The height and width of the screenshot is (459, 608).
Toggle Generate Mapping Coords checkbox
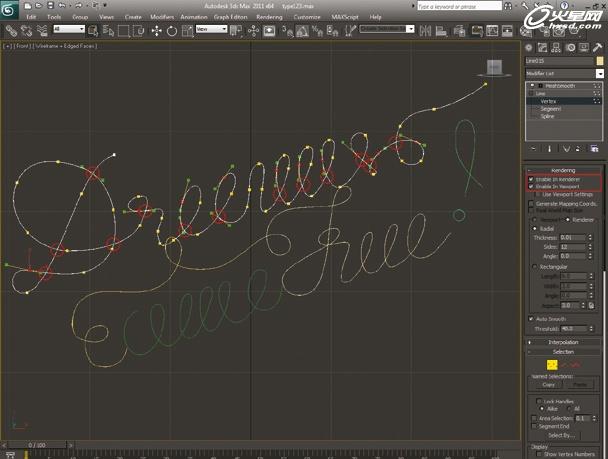pyautogui.click(x=531, y=204)
